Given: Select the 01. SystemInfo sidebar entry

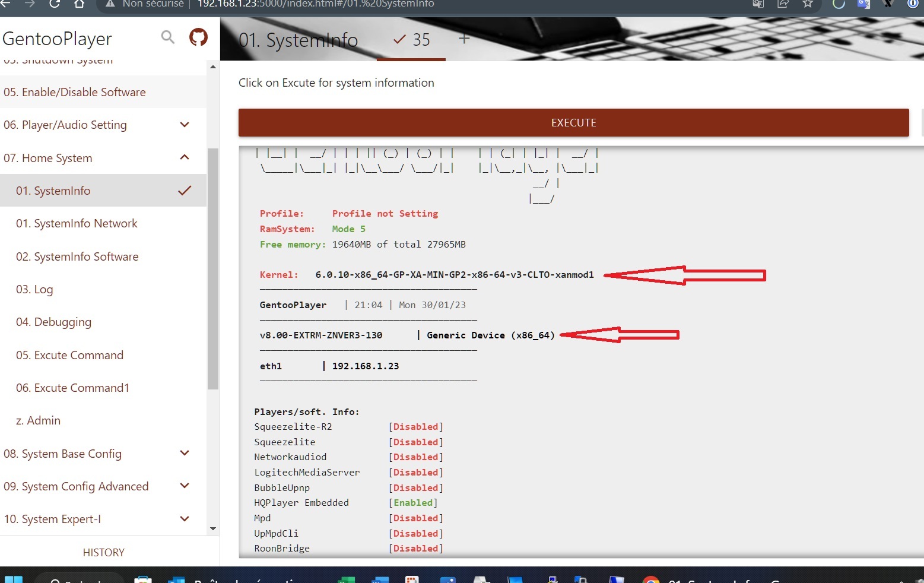Looking at the screenshot, I should click(103, 191).
